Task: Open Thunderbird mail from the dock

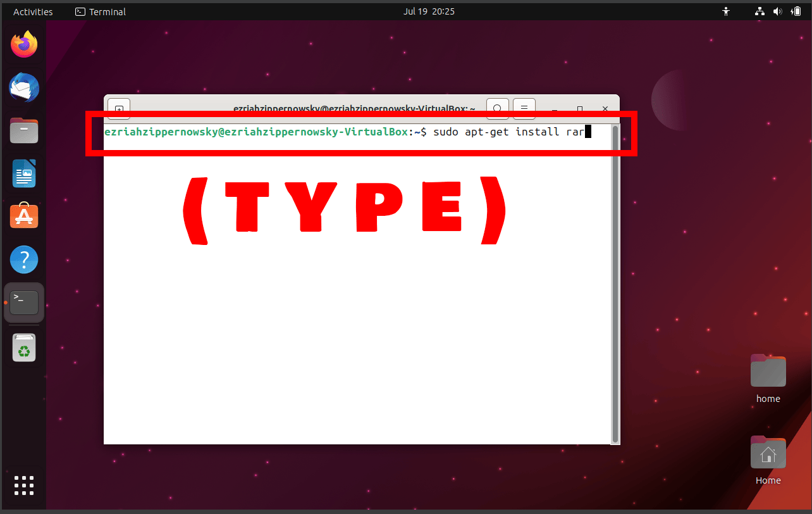Action: pos(23,88)
